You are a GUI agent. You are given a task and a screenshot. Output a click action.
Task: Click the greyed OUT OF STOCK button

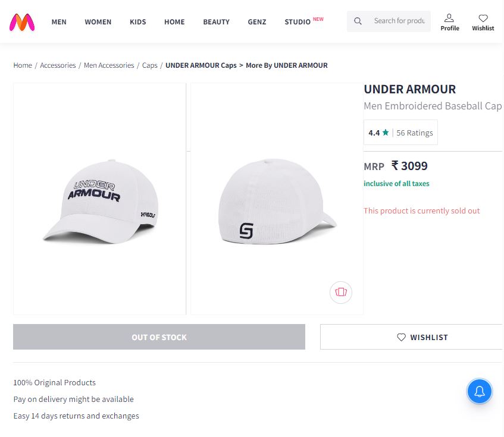click(x=159, y=337)
